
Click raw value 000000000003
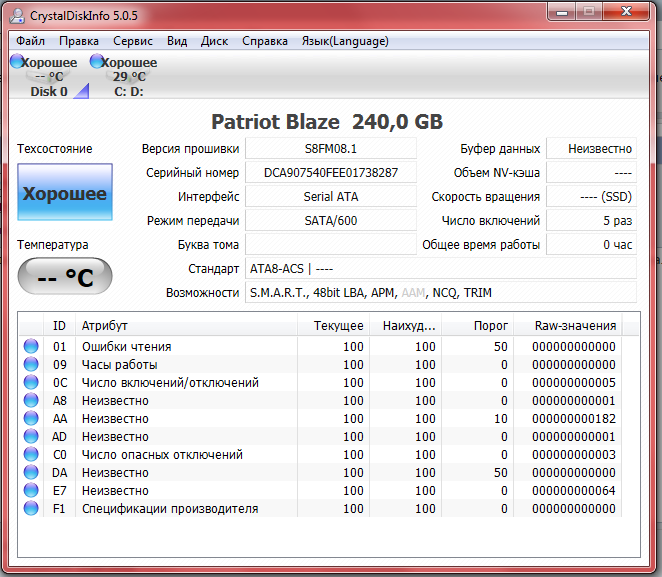click(574, 455)
